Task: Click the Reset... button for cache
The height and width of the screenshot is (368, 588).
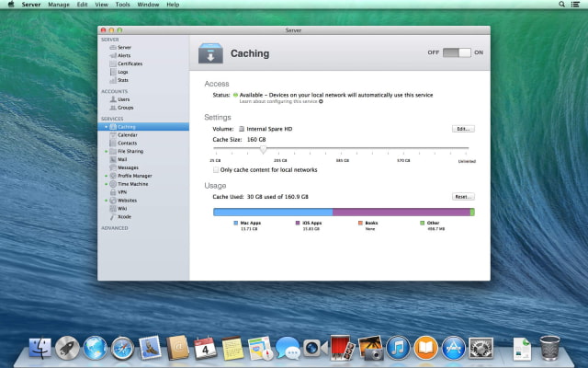Action: 462,197
